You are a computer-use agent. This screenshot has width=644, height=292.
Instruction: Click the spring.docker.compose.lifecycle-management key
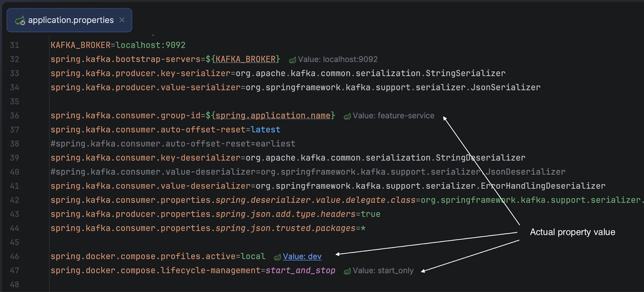point(155,271)
